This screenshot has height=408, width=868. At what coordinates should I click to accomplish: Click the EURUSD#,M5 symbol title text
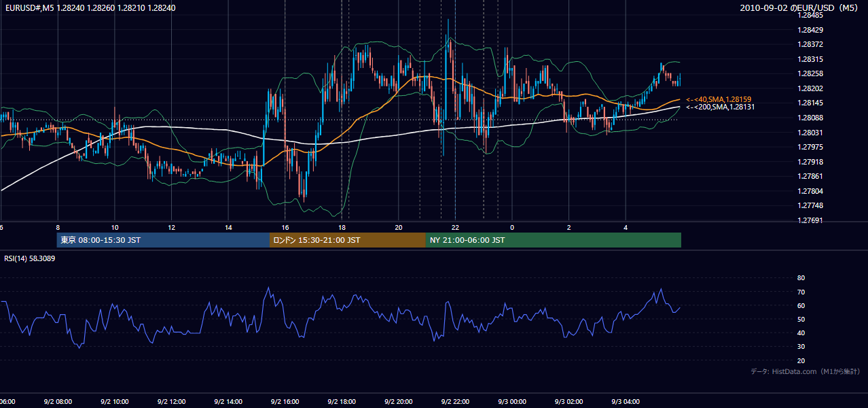pos(29,8)
